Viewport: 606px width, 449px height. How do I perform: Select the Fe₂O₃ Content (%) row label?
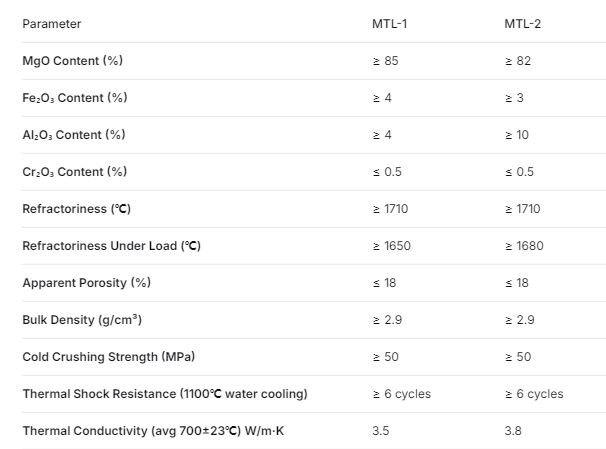click(75, 98)
